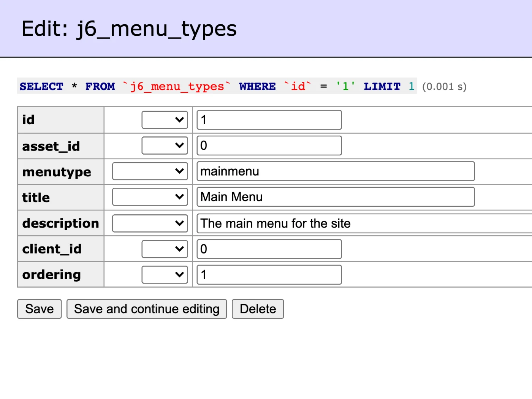Screen dimensions: 532x399
Task: Focus the ordering value input field
Action: [x=269, y=274]
